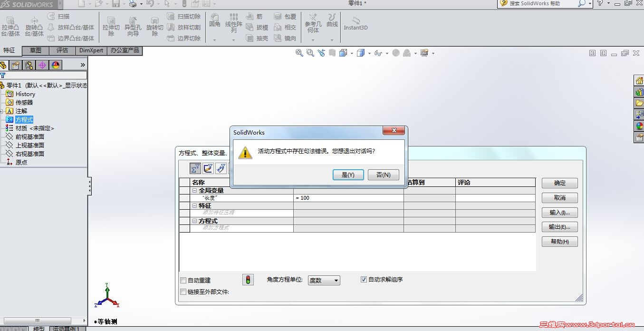This screenshot has width=644, height=331.
Task: Click the 是(Y) button in the dialog
Action: coord(348,175)
